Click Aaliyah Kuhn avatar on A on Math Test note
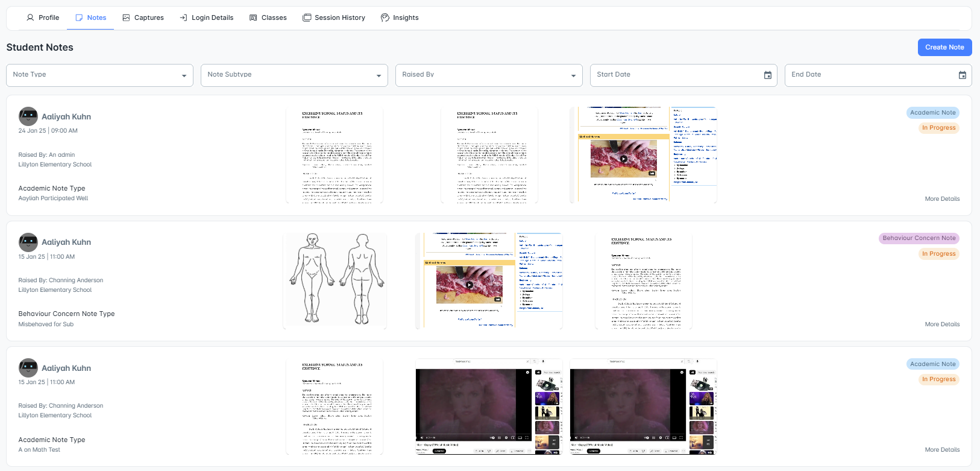Screen dimensions: 980x471 pos(28,368)
